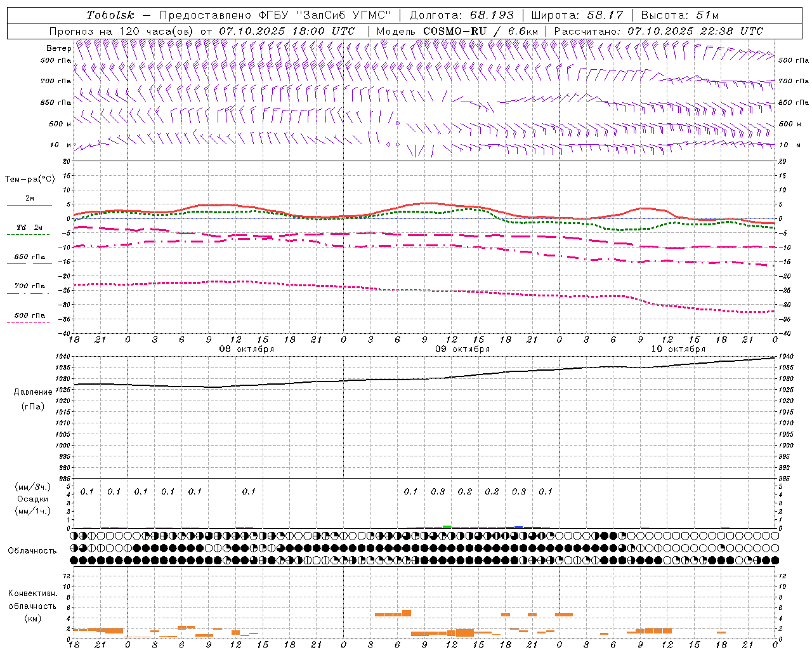Click the 'Осадки' precipitation label
Screen dimensions: 812x650
tap(33, 499)
